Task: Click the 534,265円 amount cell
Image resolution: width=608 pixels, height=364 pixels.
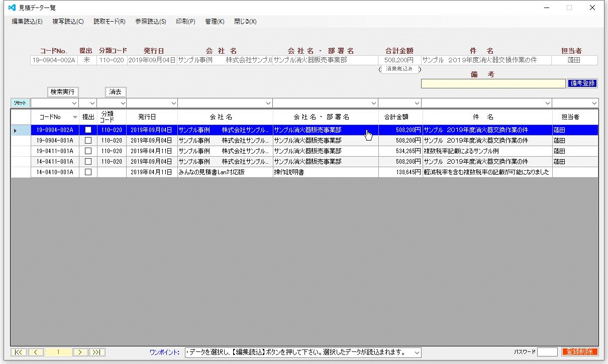Action: point(400,151)
